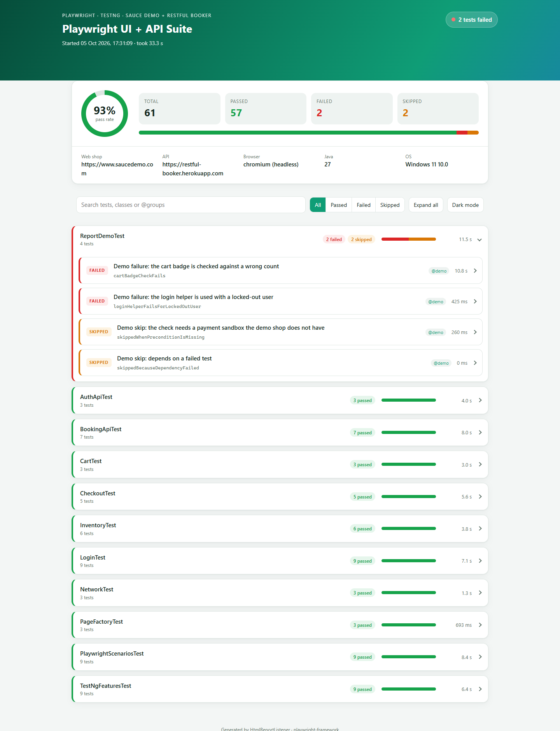
Task: Click FAILED label on locked-out user test
Action: (x=97, y=301)
